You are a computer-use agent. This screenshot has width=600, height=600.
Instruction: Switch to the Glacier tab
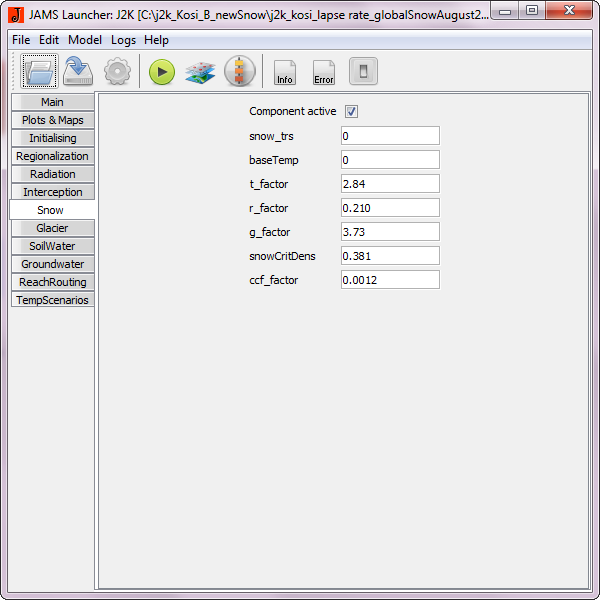click(52, 228)
